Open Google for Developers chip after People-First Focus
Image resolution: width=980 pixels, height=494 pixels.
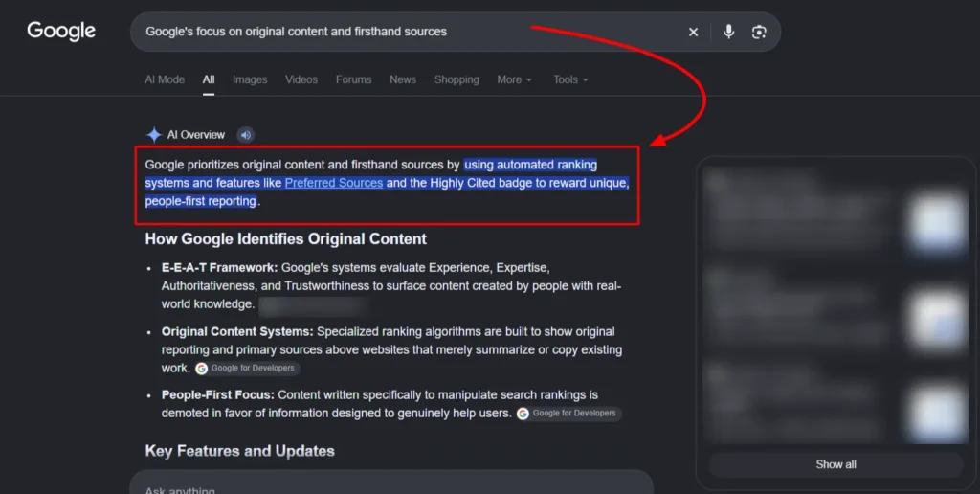[x=568, y=414]
